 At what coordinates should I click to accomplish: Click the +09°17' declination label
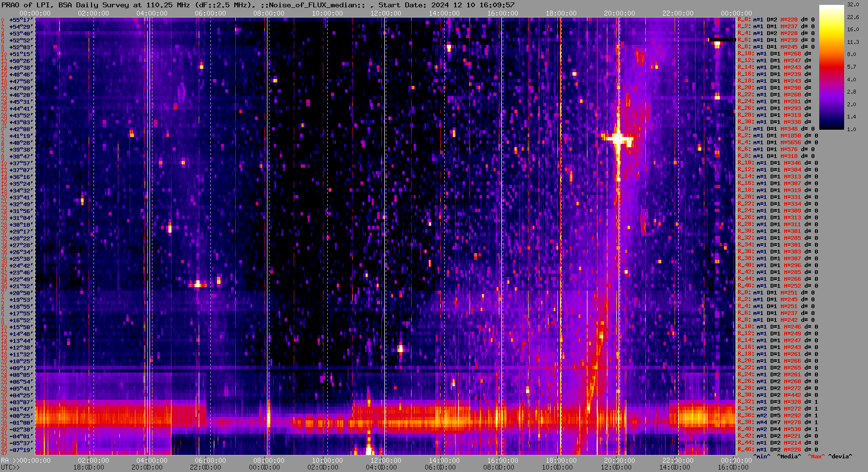[20, 368]
